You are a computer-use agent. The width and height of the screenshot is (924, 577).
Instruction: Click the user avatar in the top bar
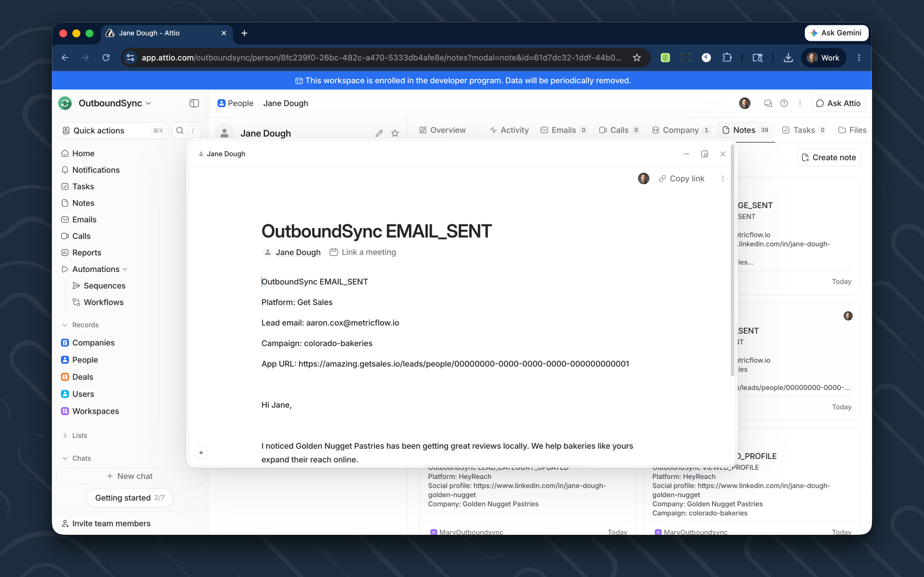point(745,103)
